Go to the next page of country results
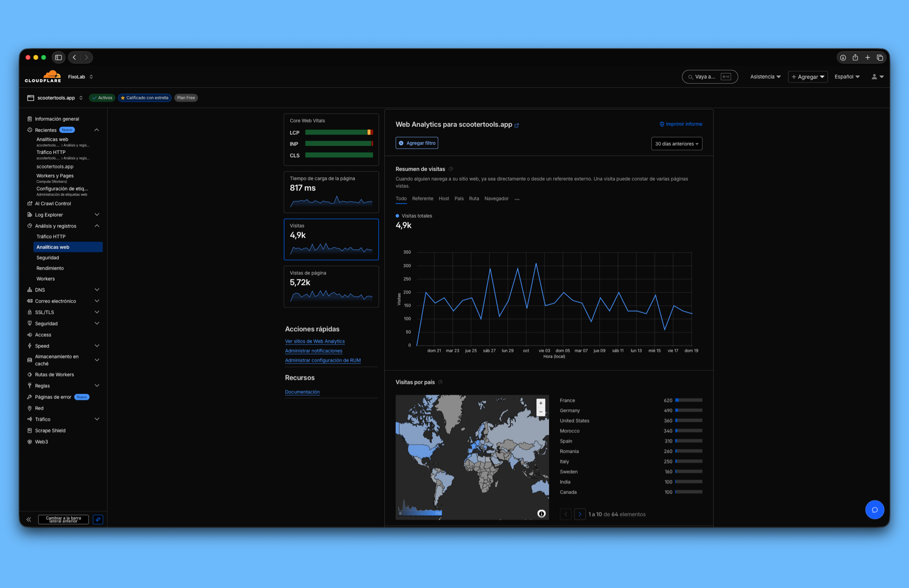 click(579, 514)
